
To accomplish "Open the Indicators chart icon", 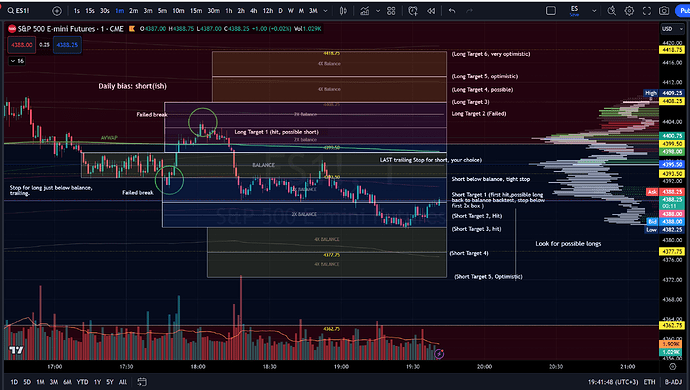I will click(x=365, y=11).
